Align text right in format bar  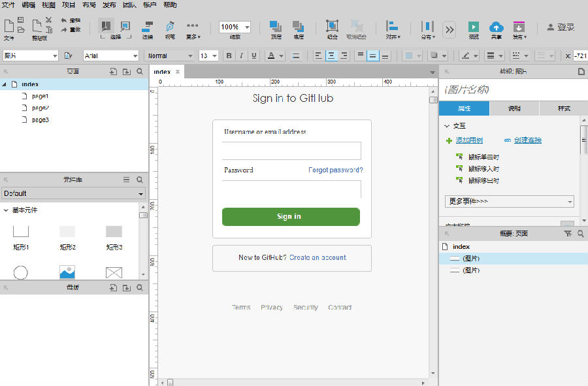pos(344,56)
